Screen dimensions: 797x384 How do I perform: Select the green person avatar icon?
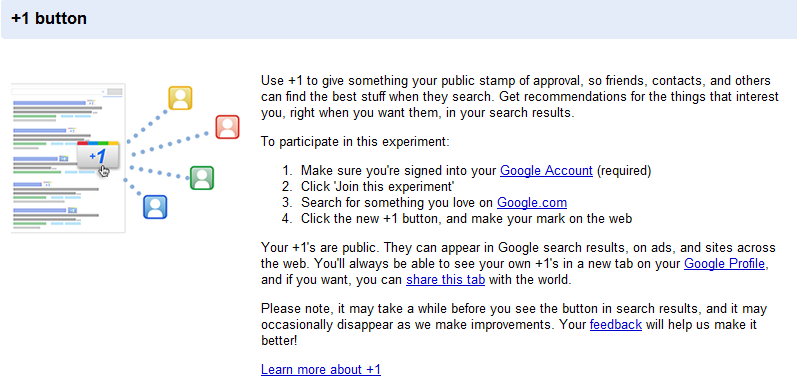202,178
